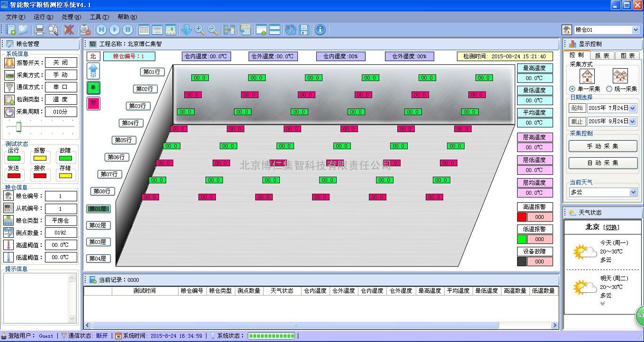Image resolution: width=644 pixels, height=342 pixels.
Task: Open the 截止 end date dropdown
Action: click(632, 122)
